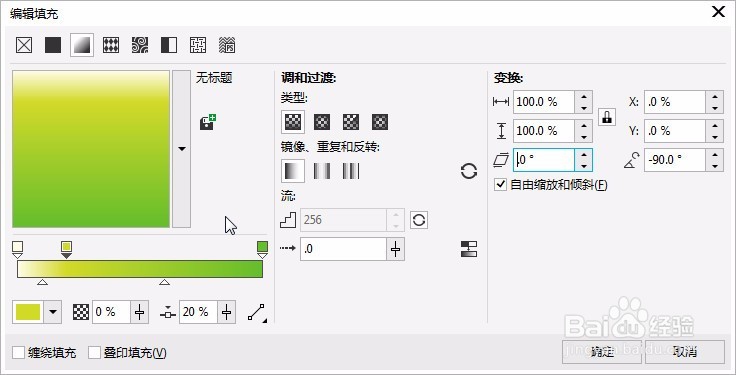Click the node transparency 0 % field
This screenshot has width=736, height=375.
pyautogui.click(x=111, y=313)
